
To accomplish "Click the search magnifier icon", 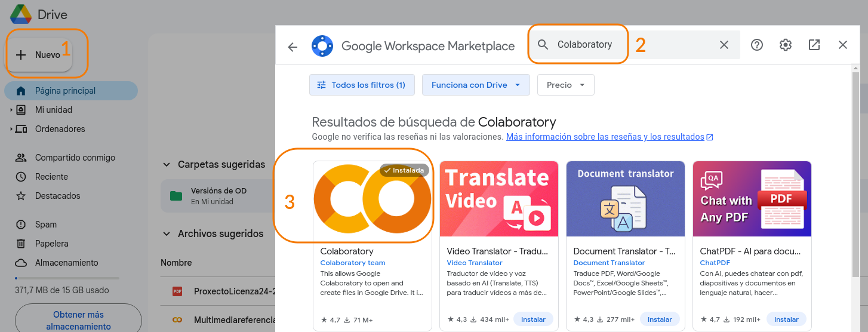I will pyautogui.click(x=543, y=45).
